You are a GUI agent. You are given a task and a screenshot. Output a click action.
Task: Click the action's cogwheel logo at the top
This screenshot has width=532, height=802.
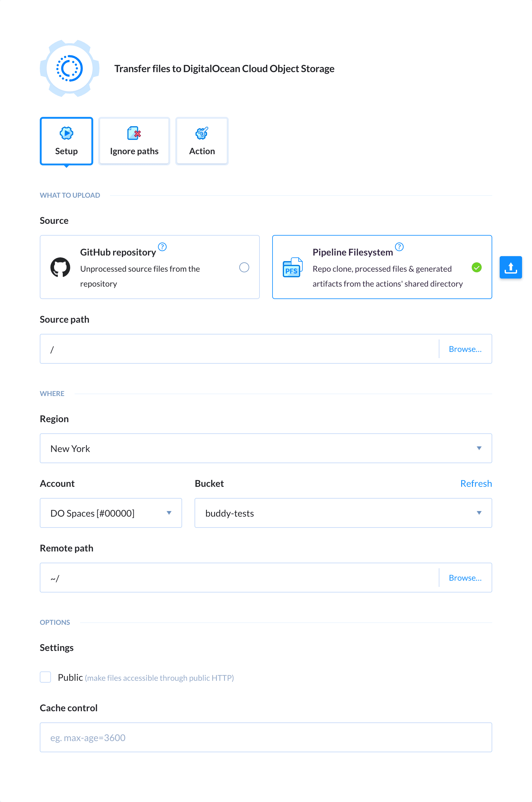(69, 68)
